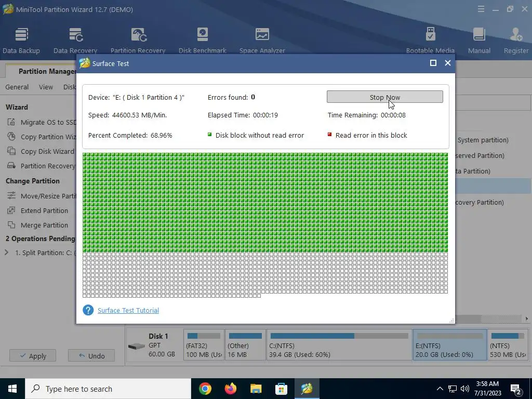Open Firefox from the taskbar

tap(230, 389)
